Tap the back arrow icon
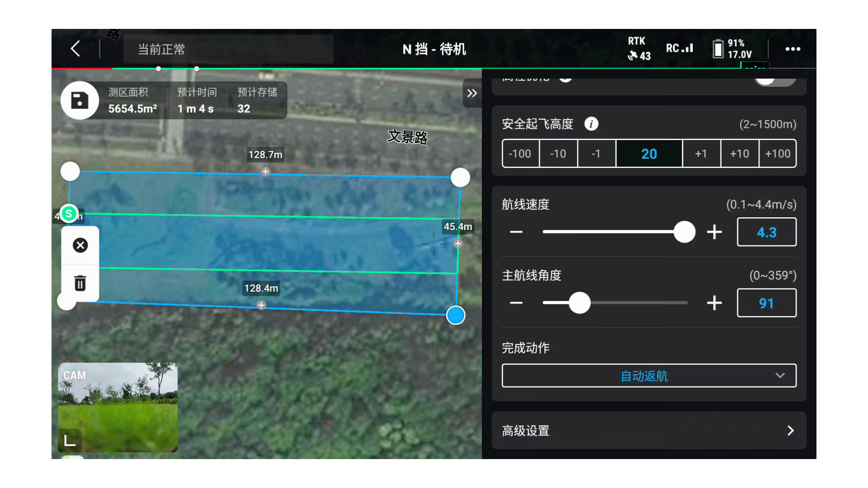Screen dimensions: 868x488 (75, 49)
